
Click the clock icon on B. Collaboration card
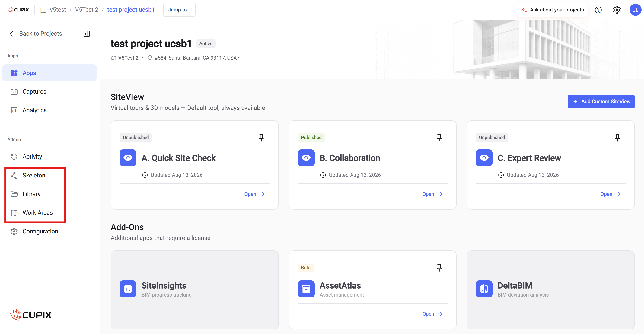[323, 175]
